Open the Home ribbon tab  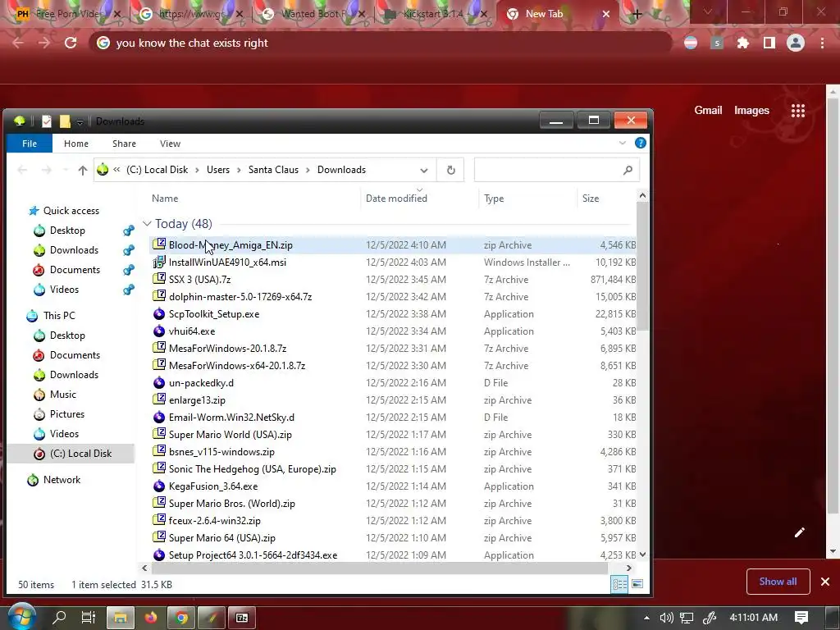click(76, 144)
